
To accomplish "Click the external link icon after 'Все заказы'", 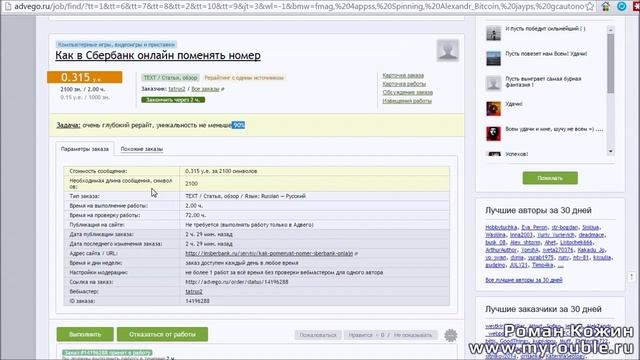I will (x=222, y=89).
